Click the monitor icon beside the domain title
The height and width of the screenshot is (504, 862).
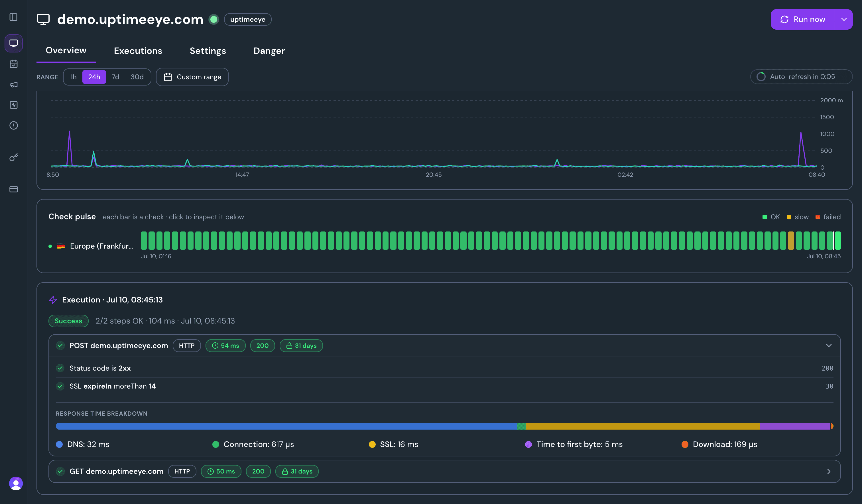43,19
